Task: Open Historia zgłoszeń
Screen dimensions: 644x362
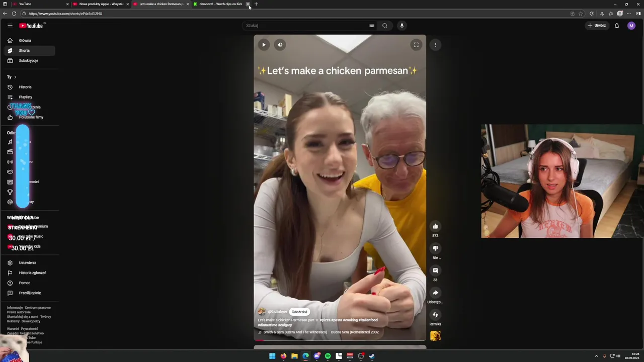Action: pyautogui.click(x=31, y=273)
